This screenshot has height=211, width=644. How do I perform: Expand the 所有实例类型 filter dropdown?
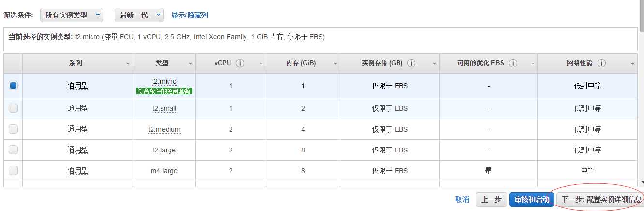(x=72, y=15)
